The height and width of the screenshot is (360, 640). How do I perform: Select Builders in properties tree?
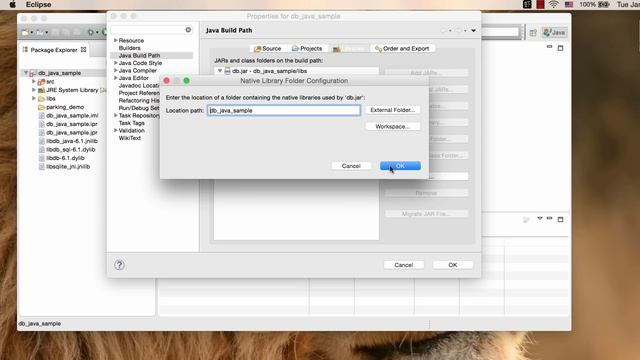click(x=129, y=48)
